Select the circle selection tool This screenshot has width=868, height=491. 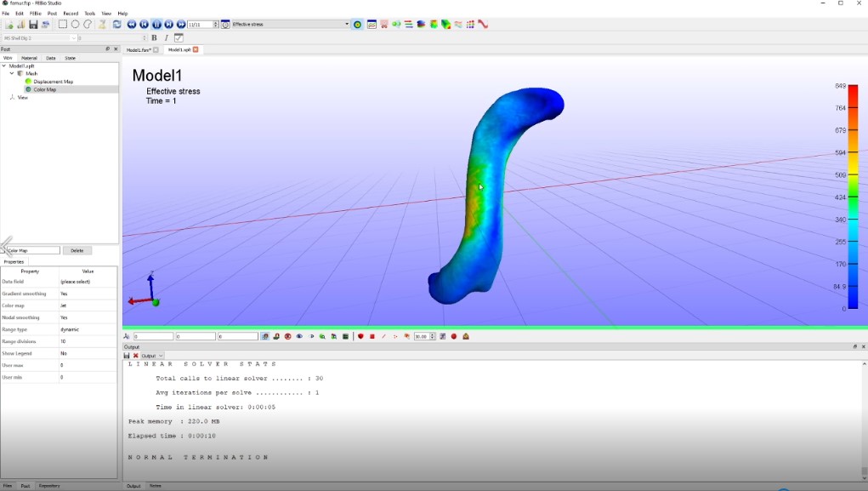[x=75, y=25]
